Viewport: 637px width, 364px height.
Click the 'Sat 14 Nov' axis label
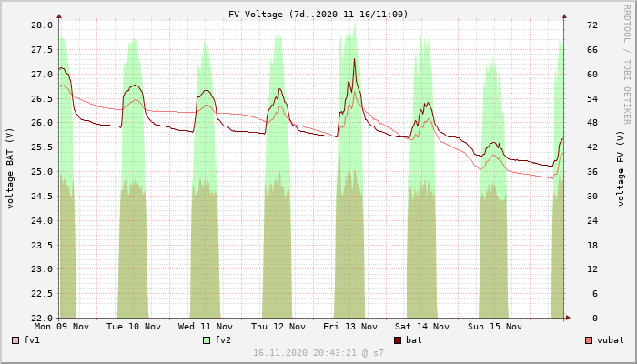click(422, 326)
